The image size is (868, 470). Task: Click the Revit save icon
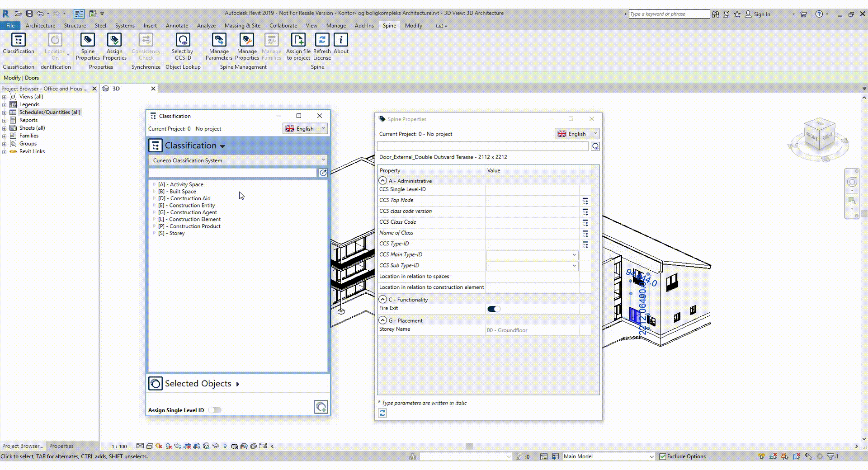(29, 14)
